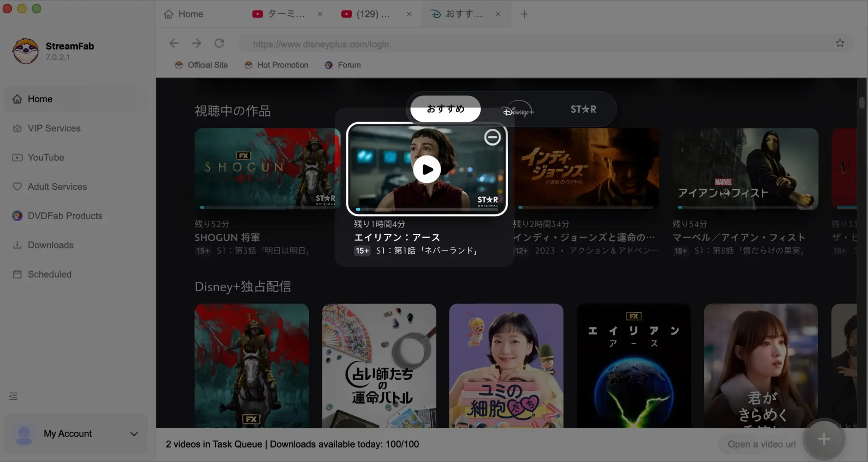
Task: Open the 君がきらめく poster
Action: click(761, 366)
